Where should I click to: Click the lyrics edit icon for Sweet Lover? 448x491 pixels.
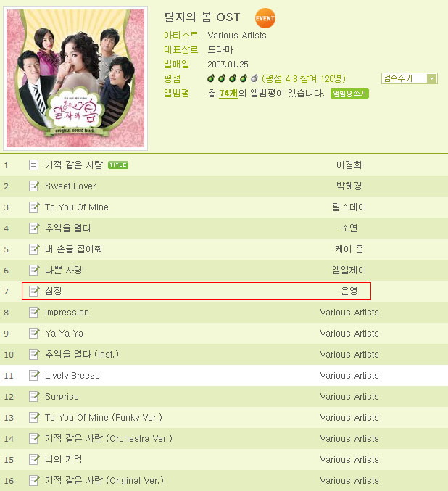point(34,186)
